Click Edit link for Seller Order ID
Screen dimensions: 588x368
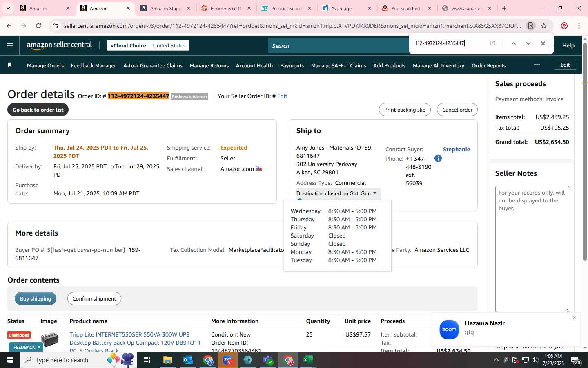(x=282, y=96)
